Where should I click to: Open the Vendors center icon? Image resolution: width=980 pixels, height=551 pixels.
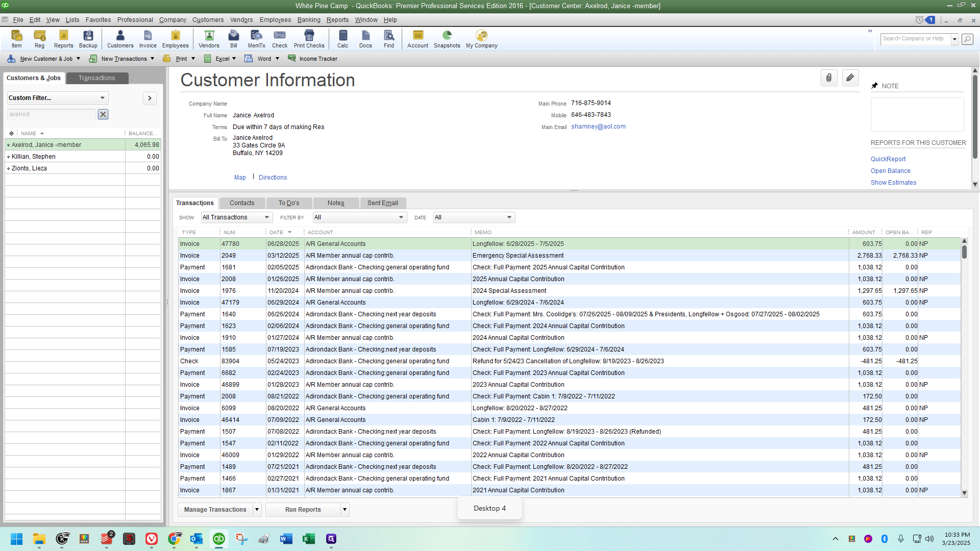[x=209, y=39]
